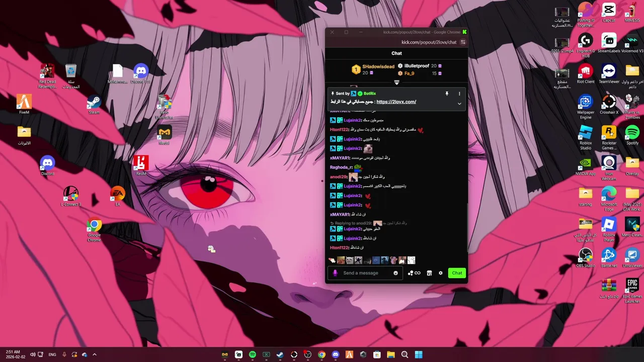Open iBulletproof leaderboard entry
Image resolution: width=644 pixels, height=362 pixels.
tap(417, 66)
